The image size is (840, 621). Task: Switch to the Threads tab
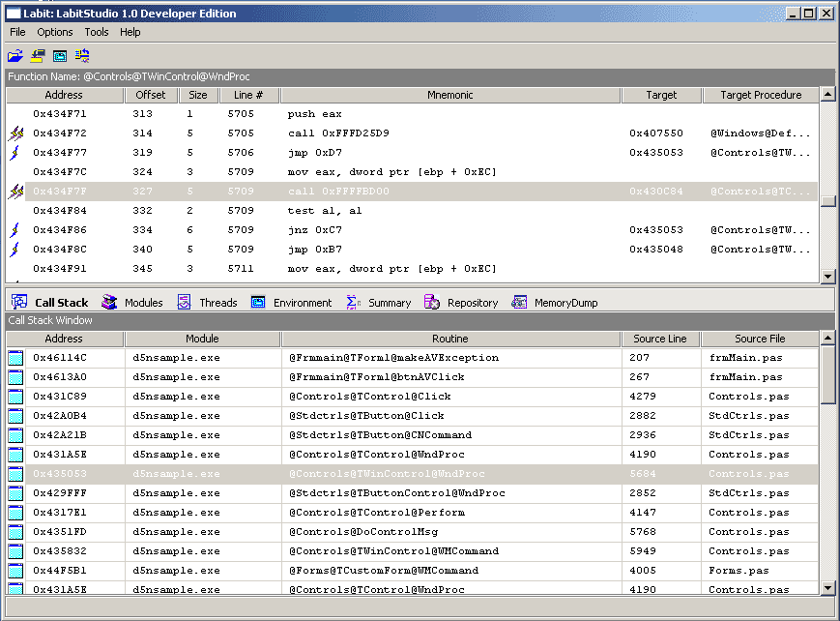pyautogui.click(x=207, y=303)
